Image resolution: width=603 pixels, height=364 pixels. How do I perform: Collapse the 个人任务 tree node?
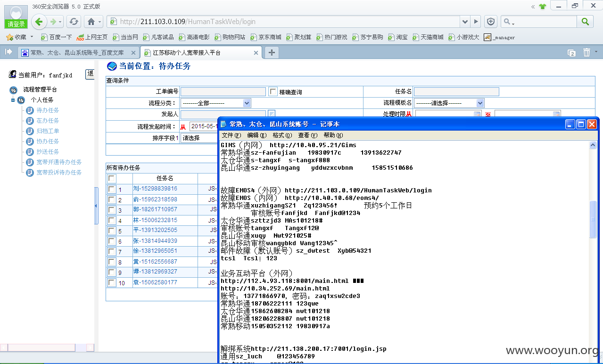(13, 100)
